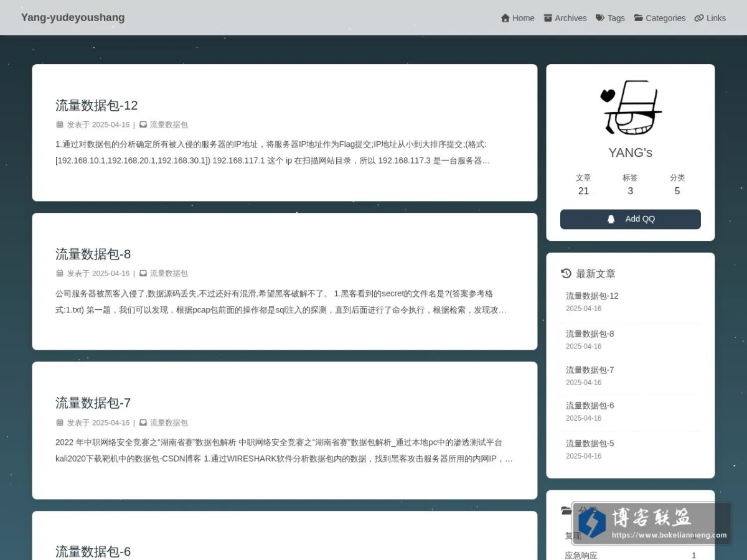Open recent post 流量数据包-12 in sidebar
The height and width of the screenshot is (560, 747).
coord(592,296)
